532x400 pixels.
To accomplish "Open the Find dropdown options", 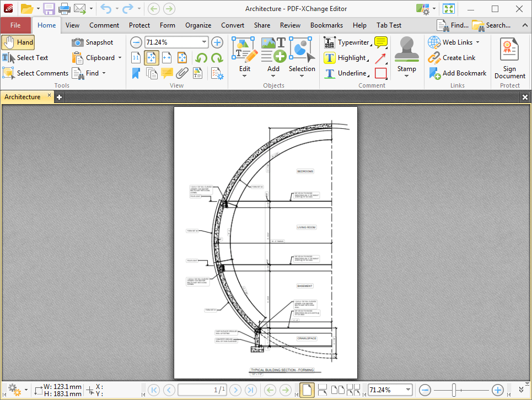I will 103,73.
